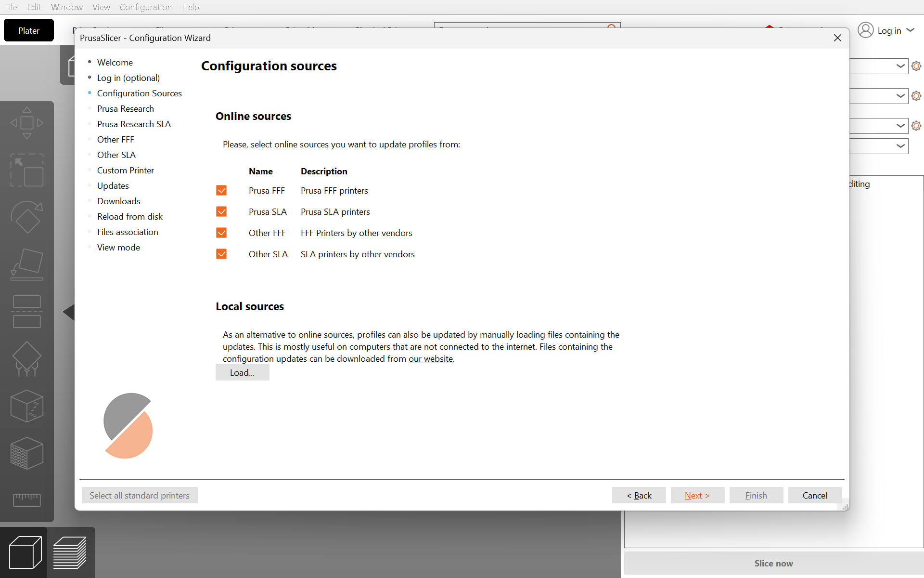Select the Rotate tool in left toolbar
The height and width of the screenshot is (578, 924).
coord(27,217)
